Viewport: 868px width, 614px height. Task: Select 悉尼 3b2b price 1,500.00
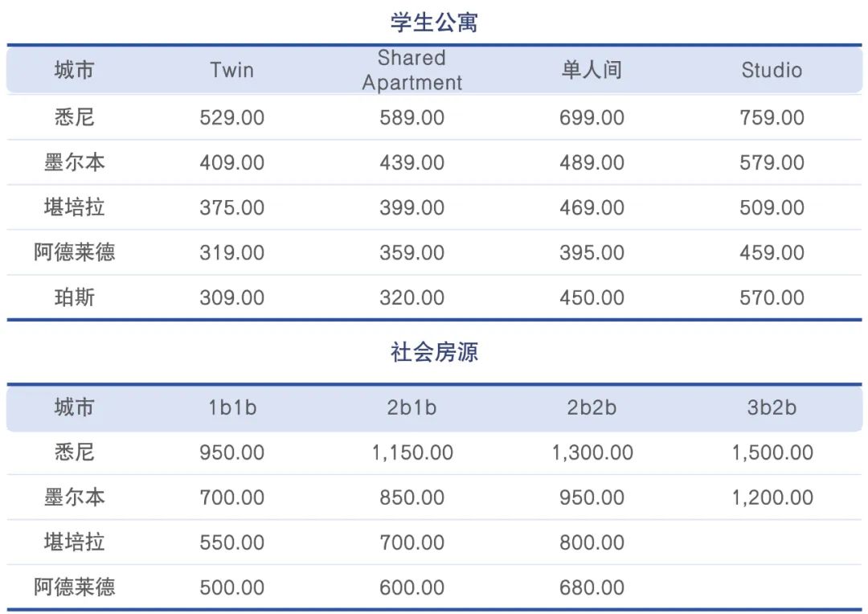tap(772, 452)
